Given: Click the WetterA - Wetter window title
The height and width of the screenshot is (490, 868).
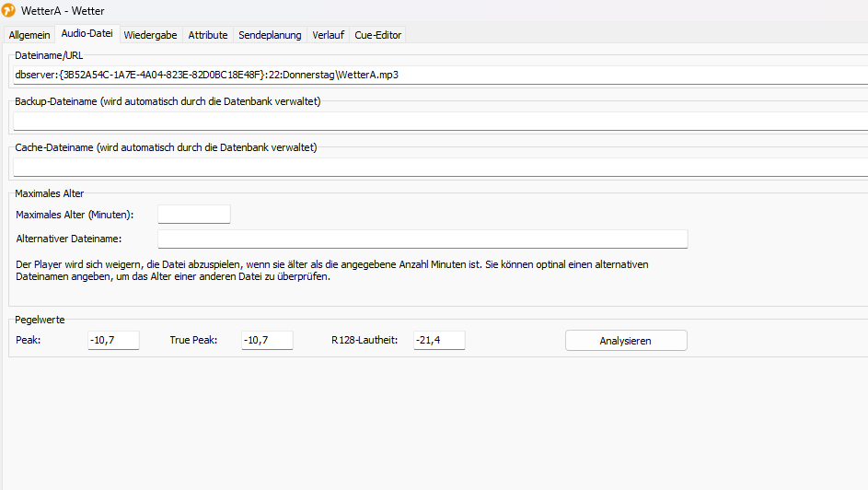Looking at the screenshot, I should tap(63, 10).
